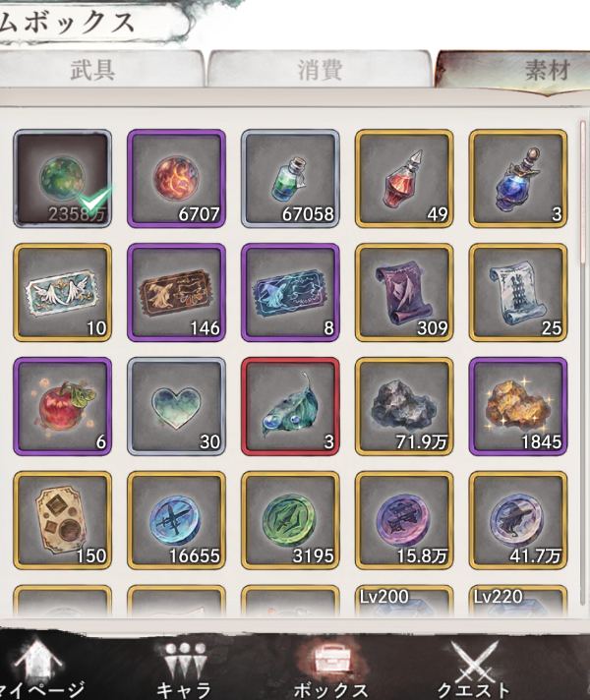Image resolution: width=590 pixels, height=700 pixels.
Task: Open クエスト from the bottom bar
Action: click(473, 670)
